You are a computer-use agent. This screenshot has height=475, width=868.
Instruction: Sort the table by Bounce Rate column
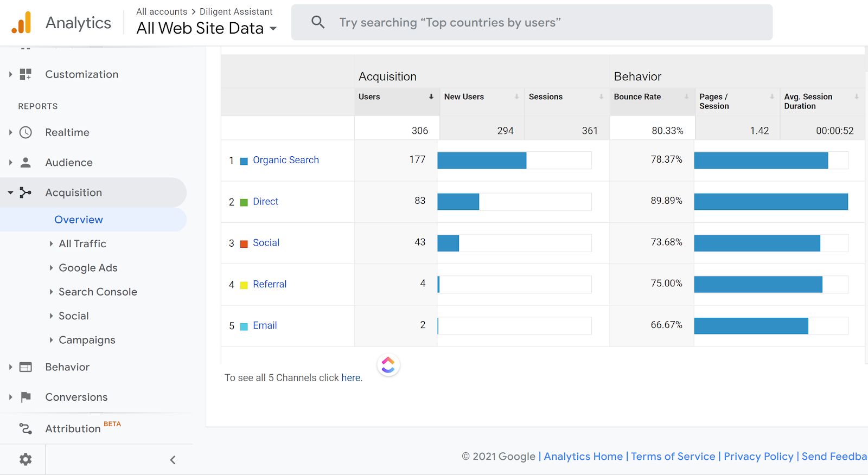click(638, 97)
